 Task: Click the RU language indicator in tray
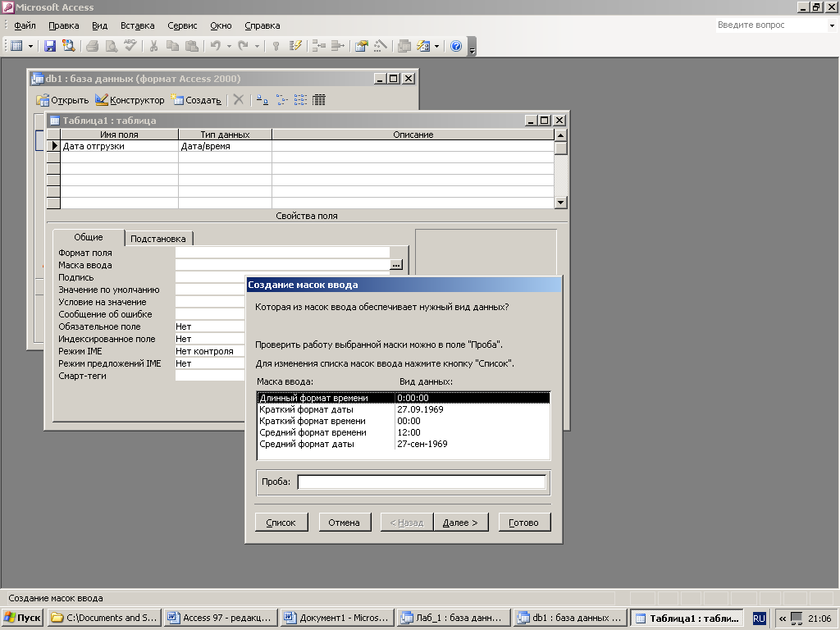click(x=759, y=619)
